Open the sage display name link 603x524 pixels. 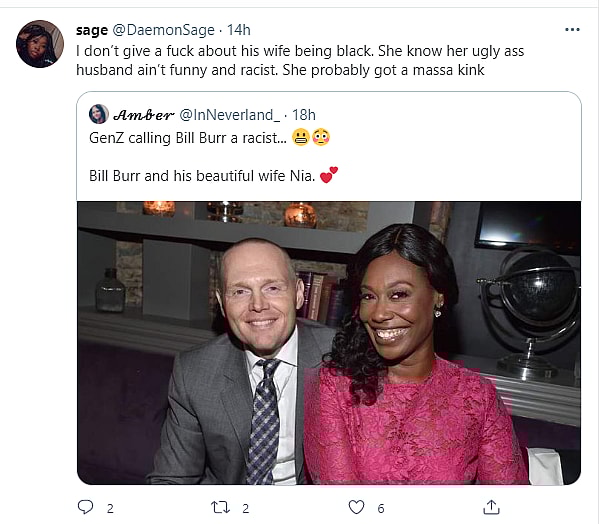pos(92,30)
